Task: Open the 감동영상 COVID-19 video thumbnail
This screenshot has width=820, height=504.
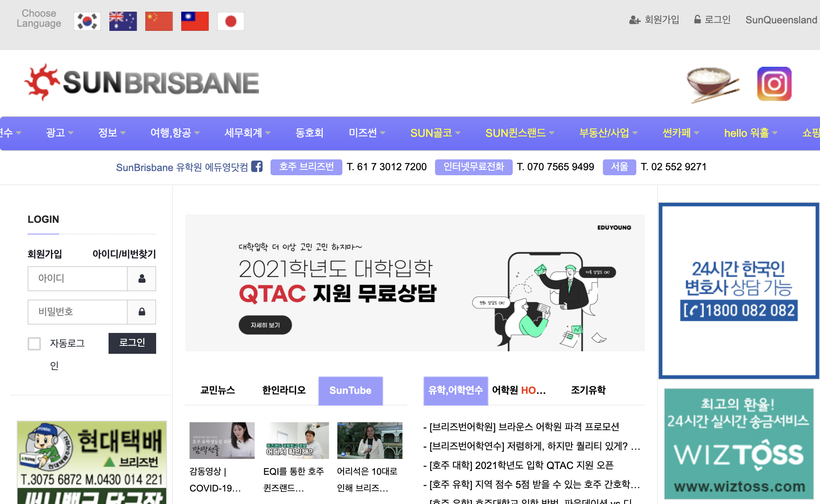Action: tap(222, 441)
